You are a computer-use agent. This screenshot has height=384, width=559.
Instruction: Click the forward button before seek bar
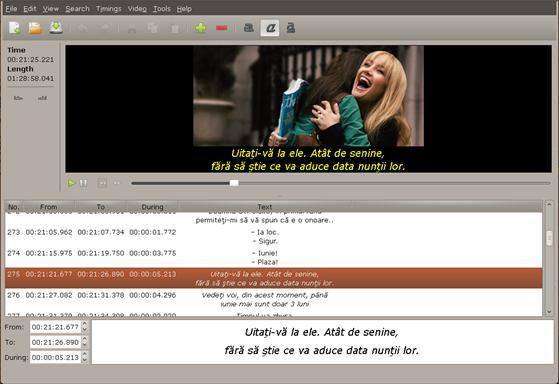(117, 183)
